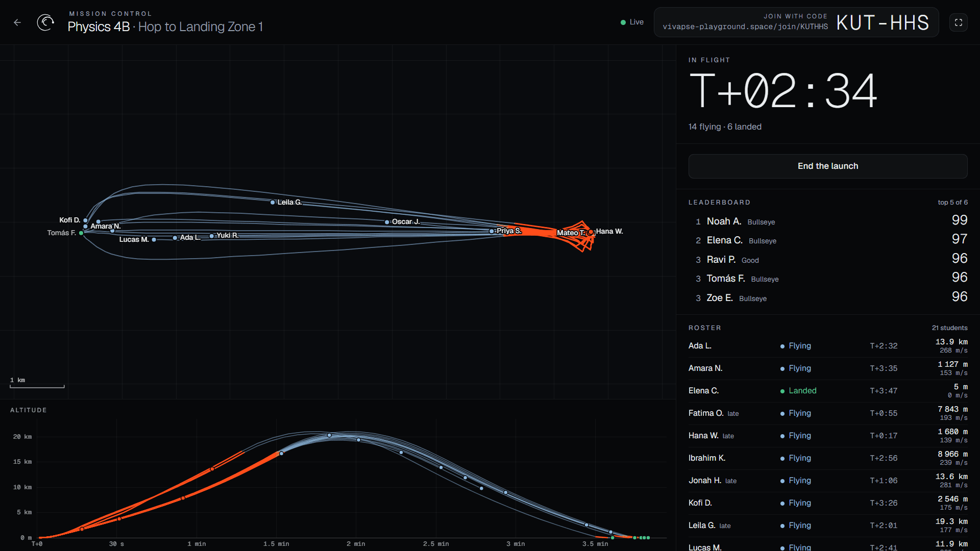The image size is (980, 551).
Task: Click Tomás F. green landed marker
Action: tap(81, 233)
